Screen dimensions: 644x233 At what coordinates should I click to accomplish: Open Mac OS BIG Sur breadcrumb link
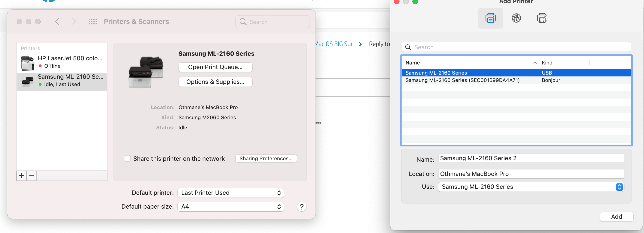click(334, 44)
